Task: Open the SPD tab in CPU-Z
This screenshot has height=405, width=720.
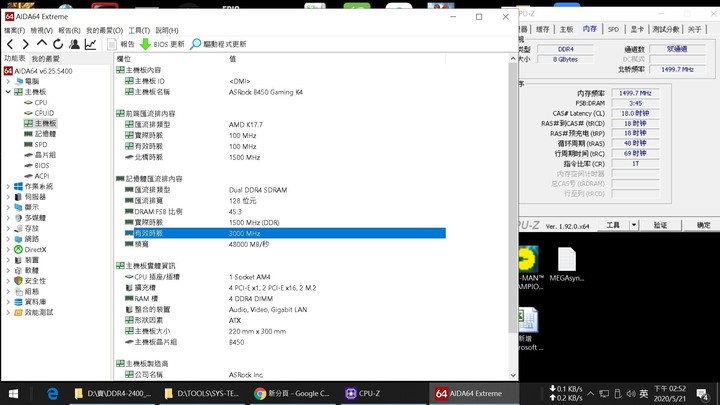Action: (x=613, y=29)
